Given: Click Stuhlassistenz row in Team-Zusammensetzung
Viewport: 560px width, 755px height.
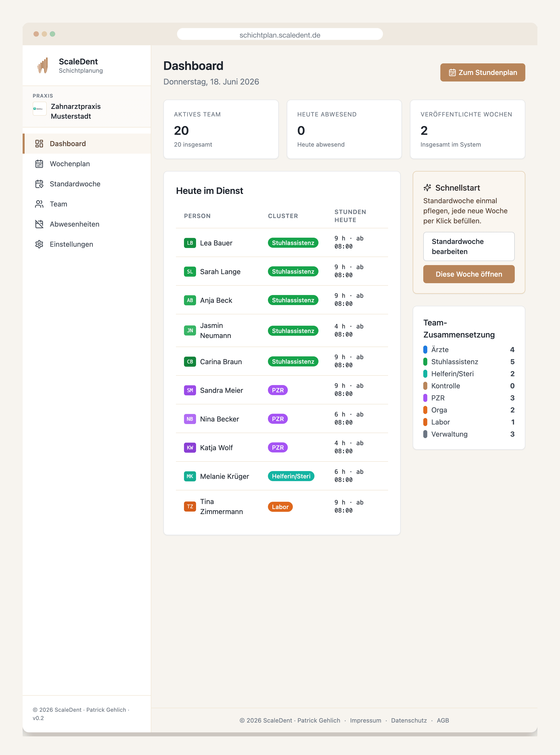Looking at the screenshot, I should pos(469,362).
